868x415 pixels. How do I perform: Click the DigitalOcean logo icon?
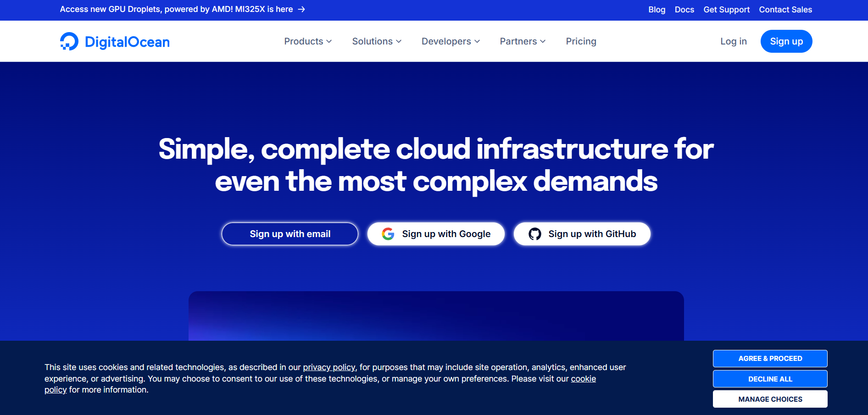coord(69,41)
